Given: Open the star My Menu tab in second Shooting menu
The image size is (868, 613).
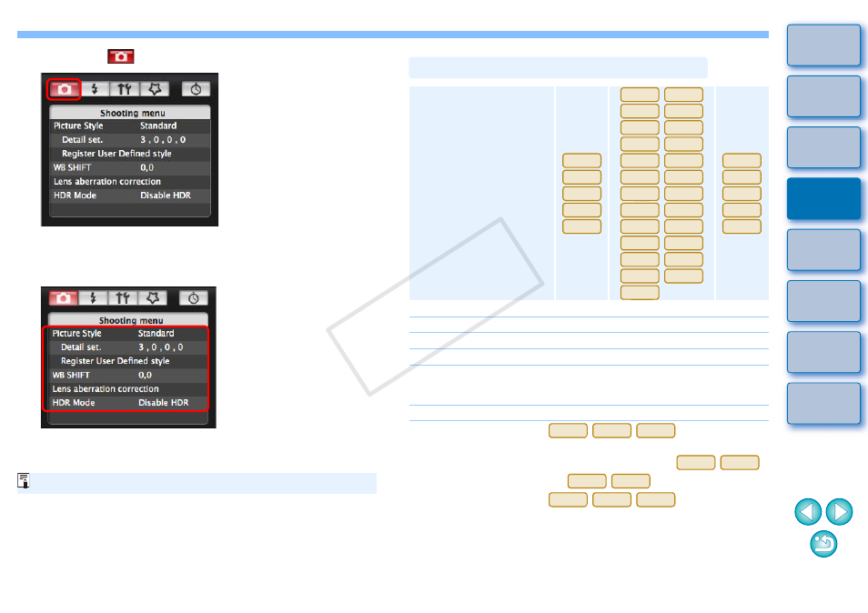Looking at the screenshot, I should pos(152,298).
